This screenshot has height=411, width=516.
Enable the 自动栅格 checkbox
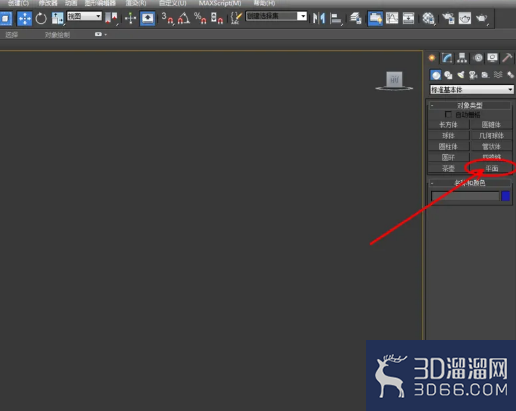(448, 115)
